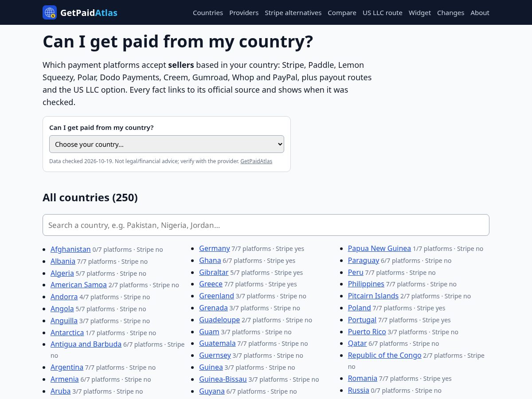Viewport: 532px width, 399px height.
Task: Open the Russia country entry
Action: coord(359,390)
